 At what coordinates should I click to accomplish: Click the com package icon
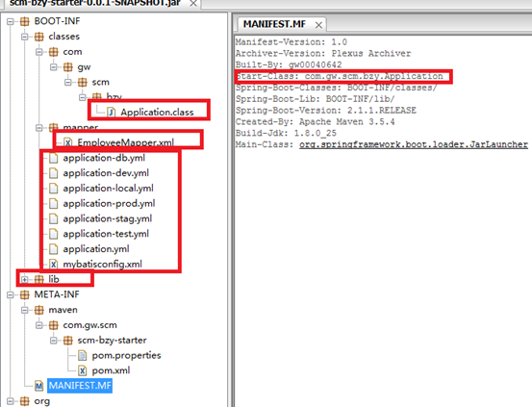click(x=53, y=52)
